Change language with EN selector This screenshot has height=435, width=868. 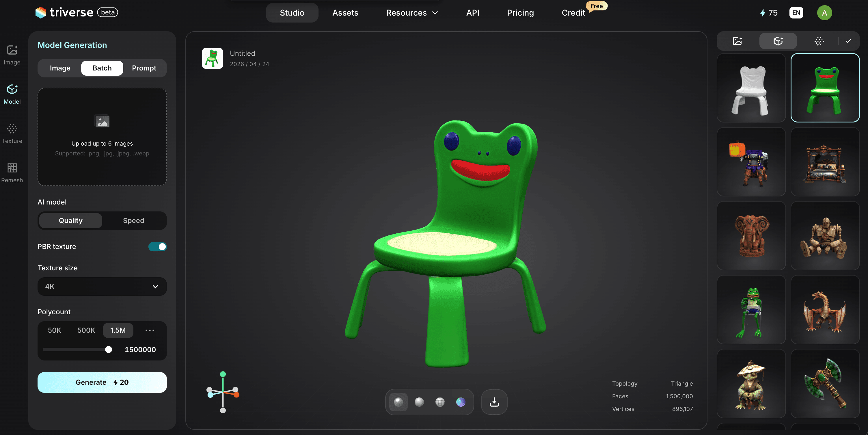[796, 13]
